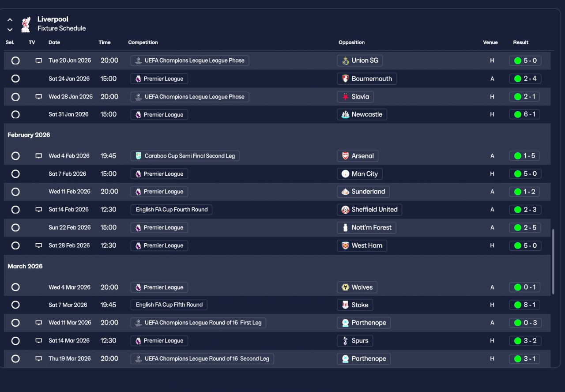
Task: Select the Bournemouth fixture radio button
Action: point(15,79)
